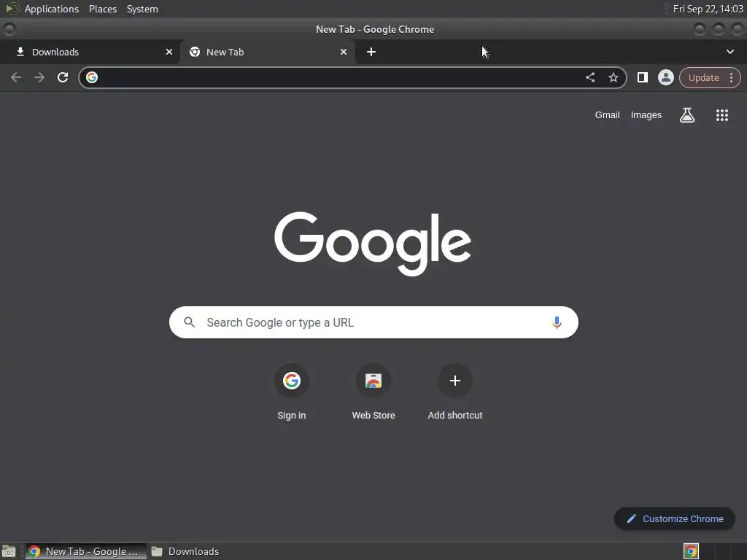This screenshot has width=747, height=560.
Task: Click Customize Chrome button
Action: pos(675,518)
